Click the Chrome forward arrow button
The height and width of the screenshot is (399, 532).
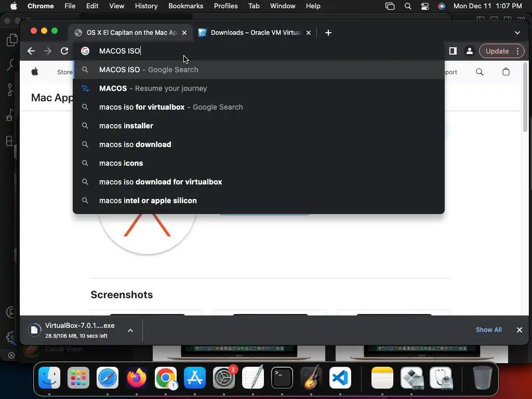48,51
